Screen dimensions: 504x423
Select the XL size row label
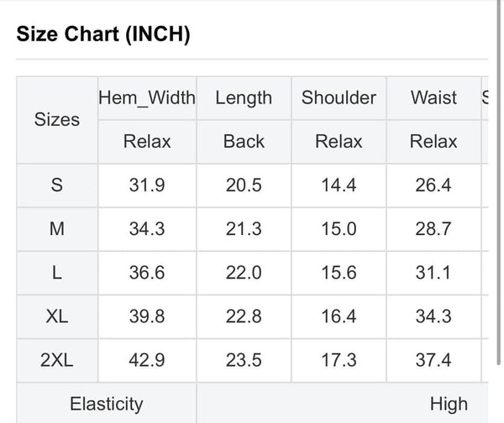(57, 316)
